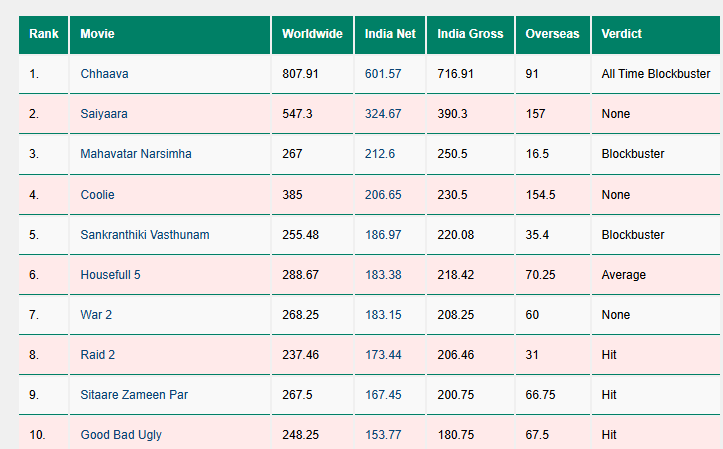Select India Gross value 218.42

[456, 275]
